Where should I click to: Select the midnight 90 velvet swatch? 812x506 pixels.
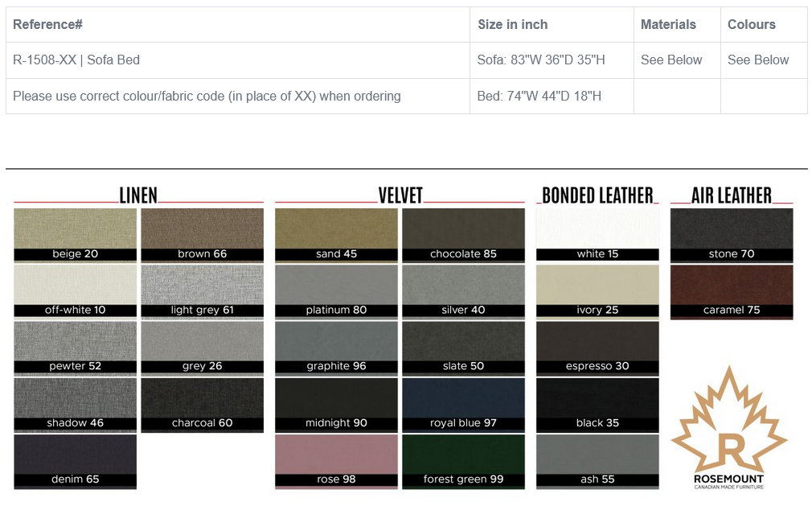(336, 404)
